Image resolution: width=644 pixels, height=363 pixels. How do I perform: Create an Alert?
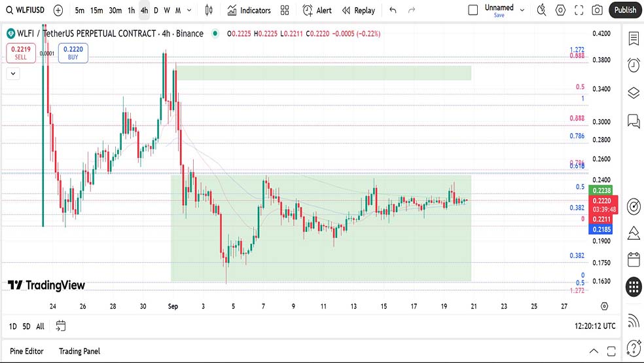(x=317, y=10)
